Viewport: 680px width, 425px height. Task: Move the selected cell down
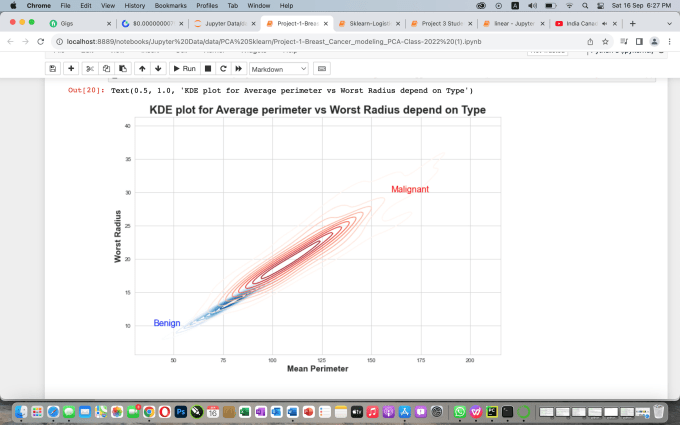click(158, 69)
